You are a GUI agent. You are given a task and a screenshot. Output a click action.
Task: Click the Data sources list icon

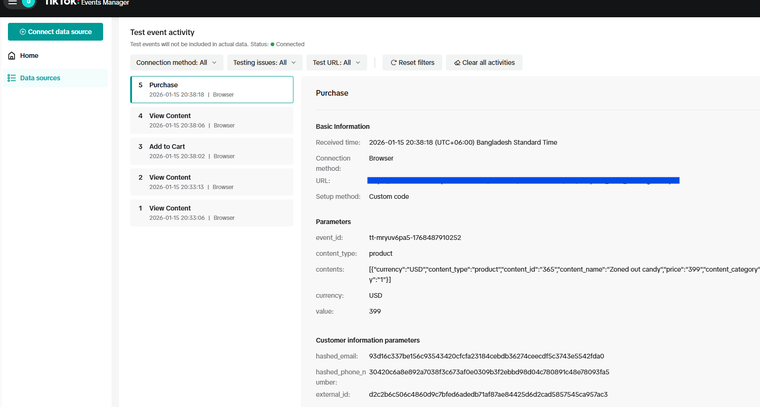(x=12, y=78)
